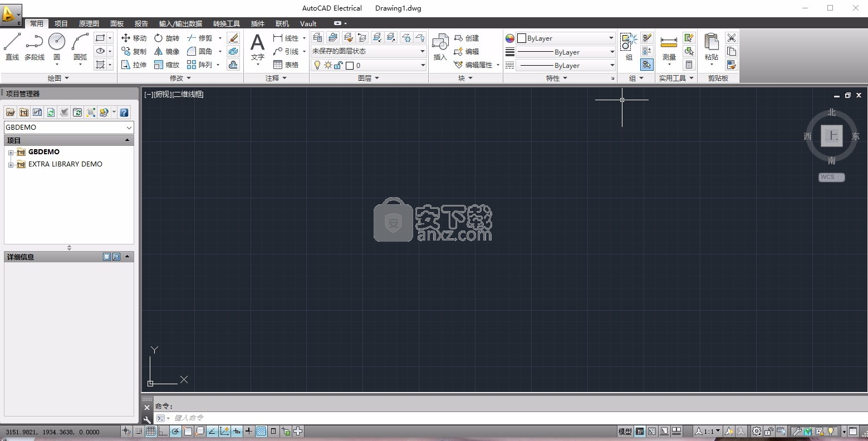Expand the EXTRA LIBRARY DEMO tree node
The image size is (868, 441).
click(11, 164)
